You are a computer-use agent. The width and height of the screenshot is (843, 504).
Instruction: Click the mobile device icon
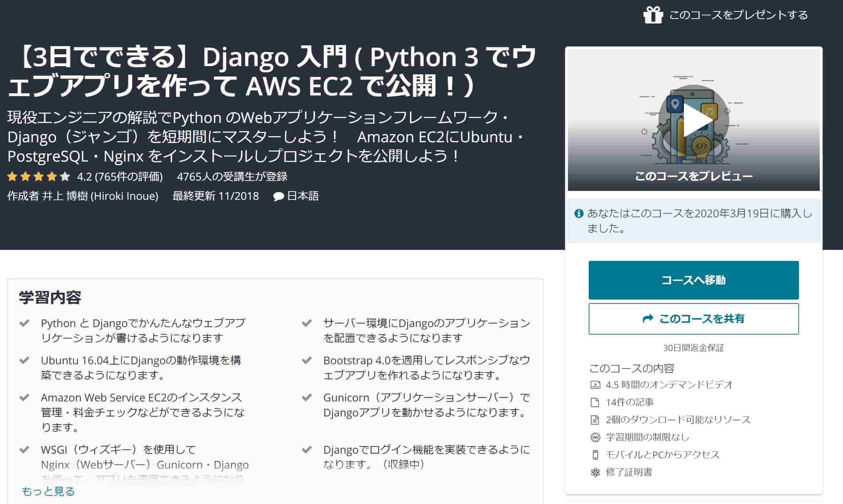pos(595,455)
